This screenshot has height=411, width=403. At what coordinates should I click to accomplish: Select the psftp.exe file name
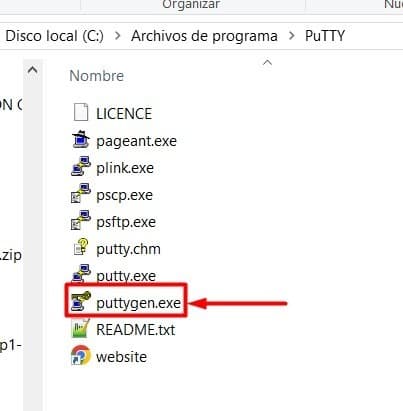coord(126,222)
